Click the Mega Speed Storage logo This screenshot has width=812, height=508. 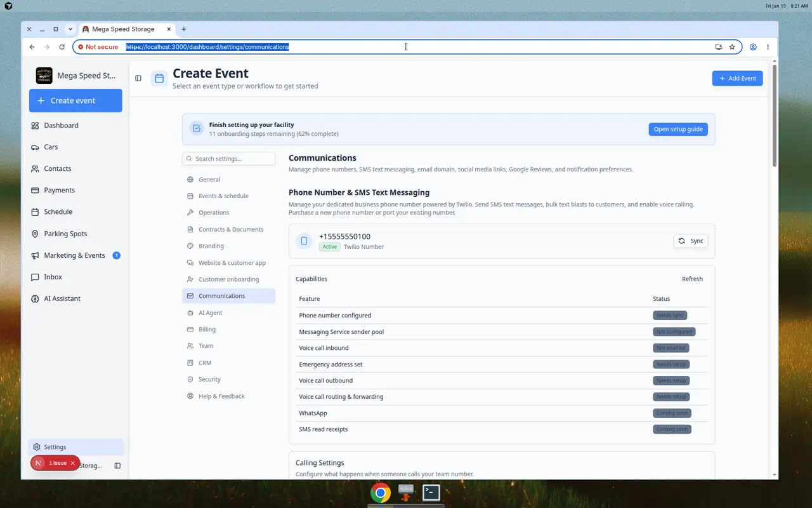point(44,76)
